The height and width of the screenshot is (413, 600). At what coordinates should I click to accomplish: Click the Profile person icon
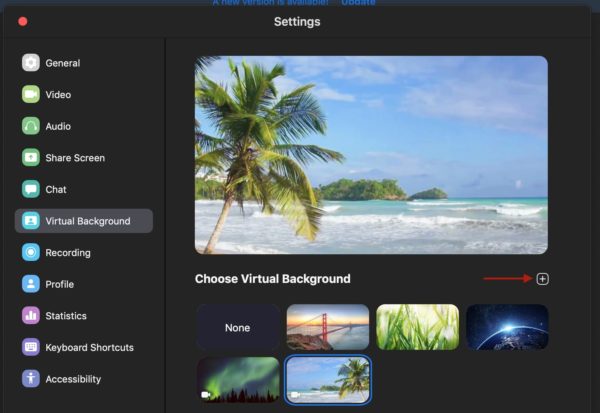point(31,284)
